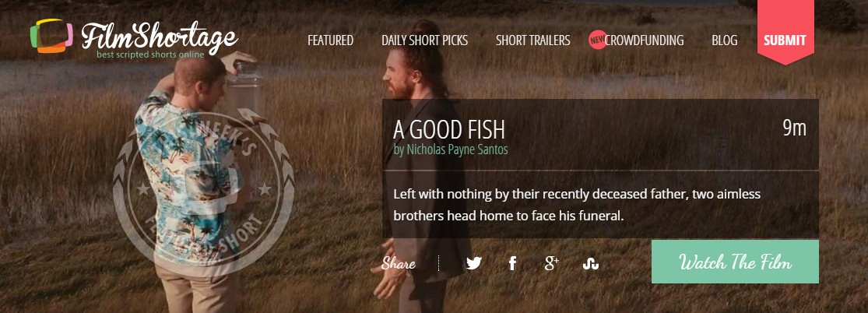Go to Daily Short Picks

coord(424,40)
